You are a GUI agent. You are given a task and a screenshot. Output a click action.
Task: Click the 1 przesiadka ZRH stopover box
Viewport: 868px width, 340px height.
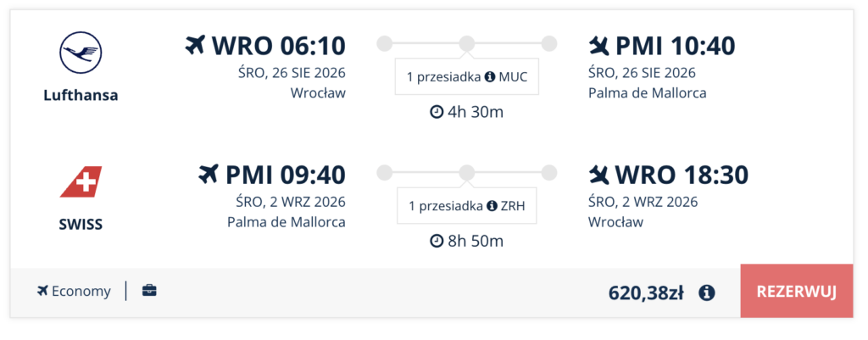tap(467, 206)
